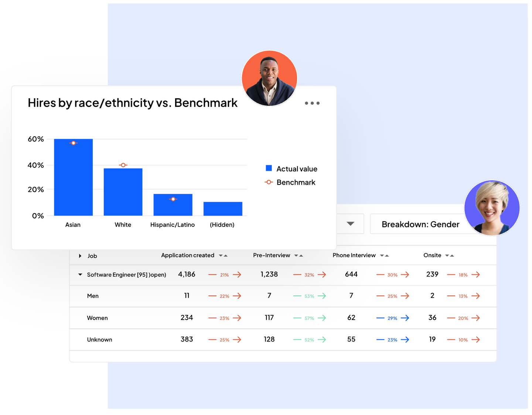Click the (Hidden) x-axis label
This screenshot has width=532, height=415.
(x=222, y=225)
